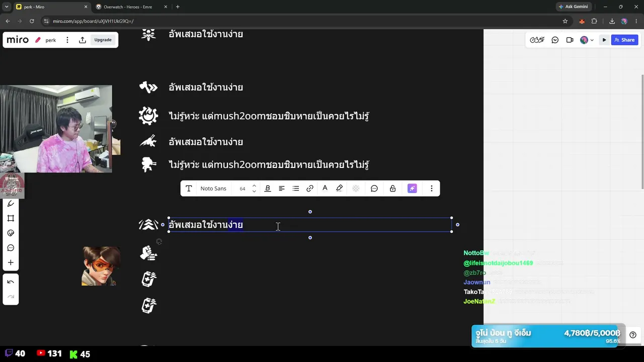Insert a link on the selected text
The width and height of the screenshot is (644, 362).
click(310, 189)
